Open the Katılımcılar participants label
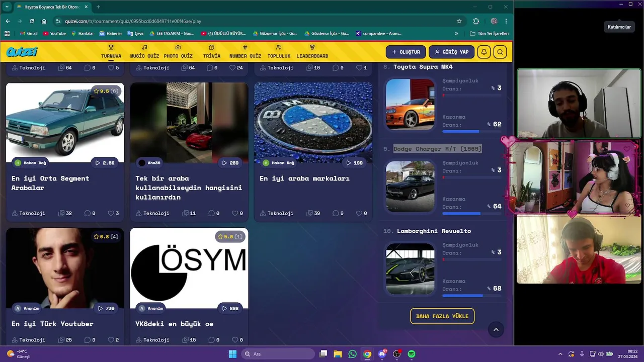Image resolution: width=644 pixels, height=362 pixels. (x=619, y=27)
